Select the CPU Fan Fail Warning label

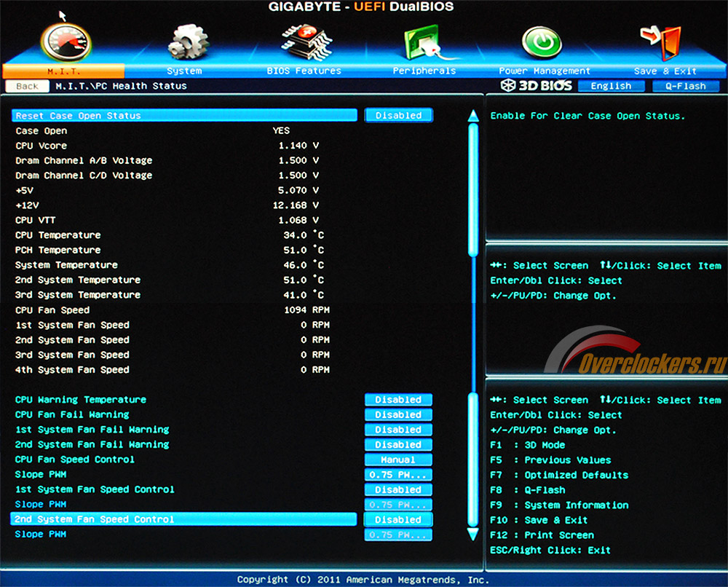point(72,414)
